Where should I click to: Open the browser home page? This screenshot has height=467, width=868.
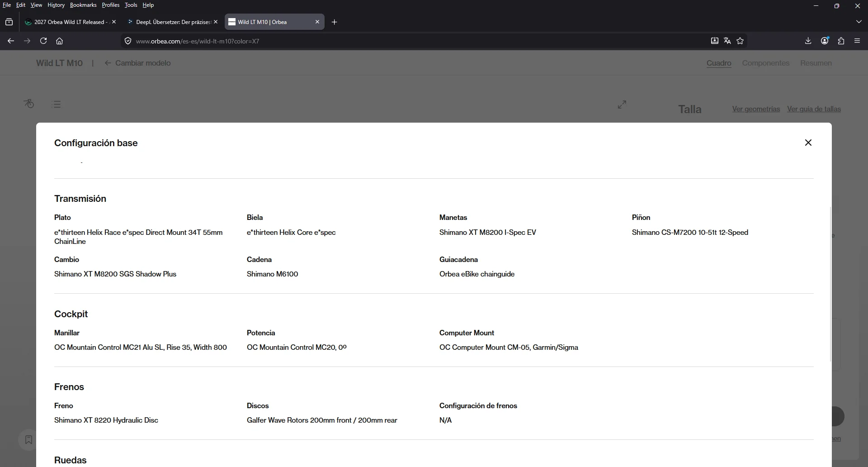[59, 41]
